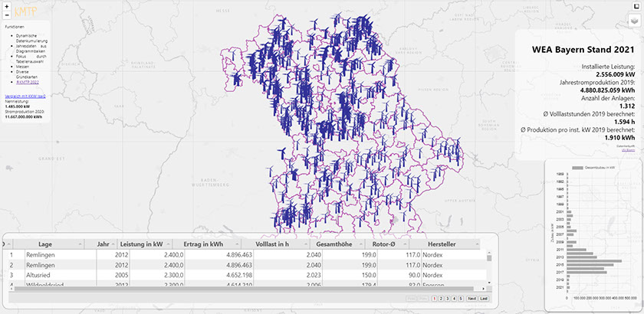Toggle the Gesamtzubau in kW chart legend
Screen dimensions: 644x314
[593, 168]
